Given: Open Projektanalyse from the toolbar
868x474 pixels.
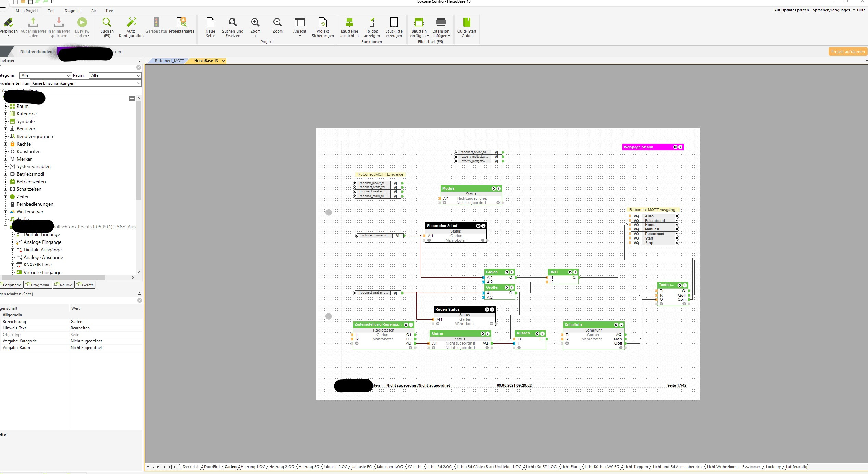Looking at the screenshot, I should tap(181, 23).
